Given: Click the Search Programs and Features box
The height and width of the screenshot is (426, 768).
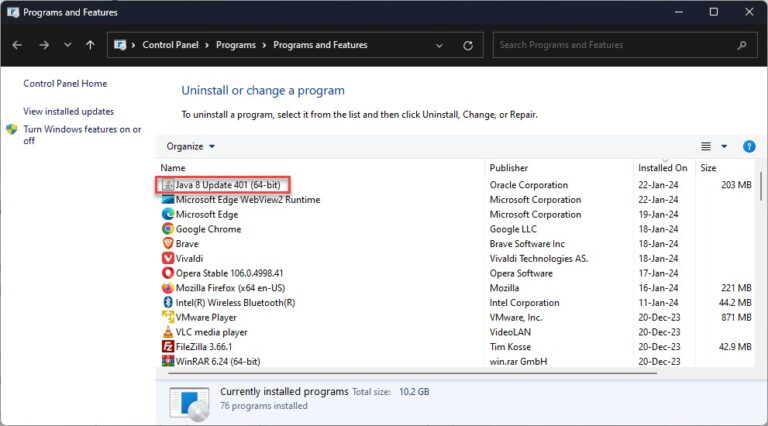Looking at the screenshot, I should pyautogui.click(x=615, y=45).
